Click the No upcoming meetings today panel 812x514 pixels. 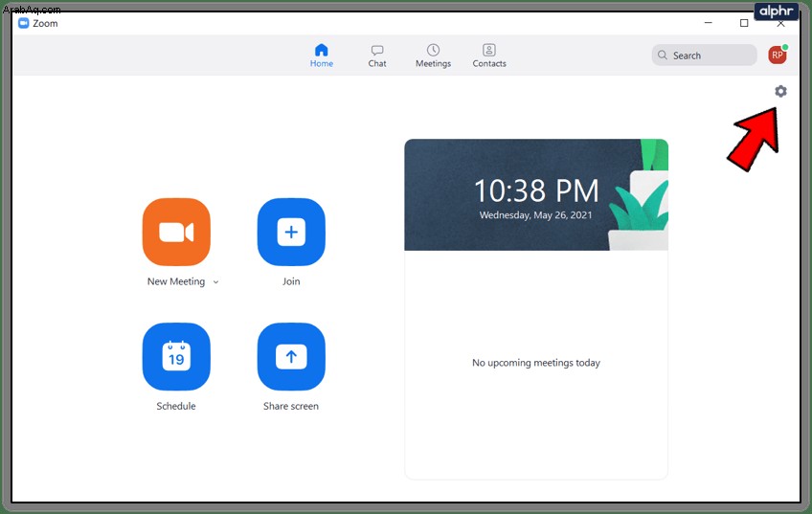(x=536, y=365)
